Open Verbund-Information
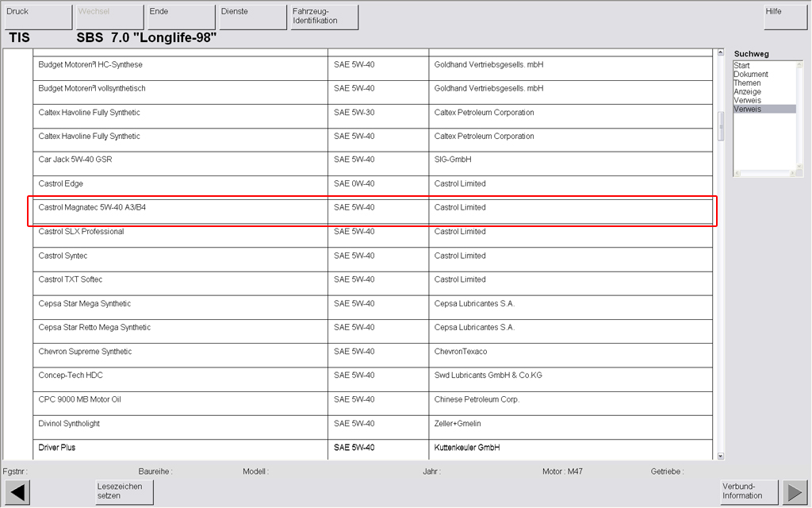 (749, 491)
